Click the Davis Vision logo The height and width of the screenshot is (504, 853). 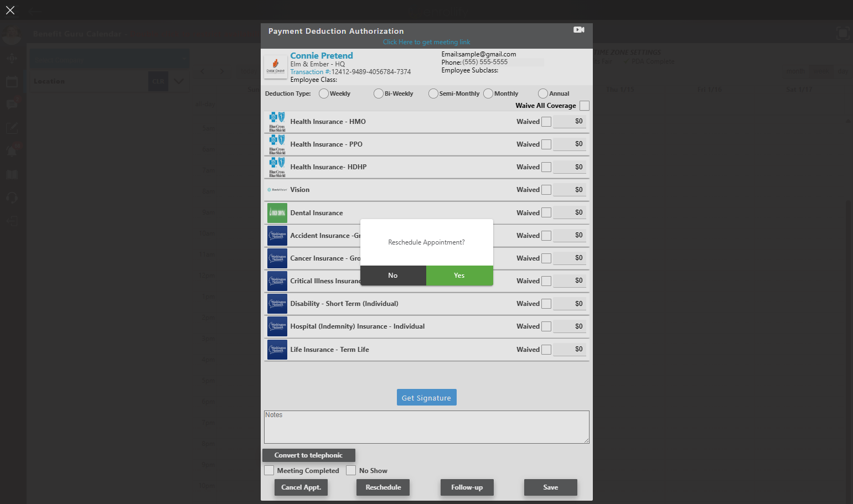tap(277, 190)
